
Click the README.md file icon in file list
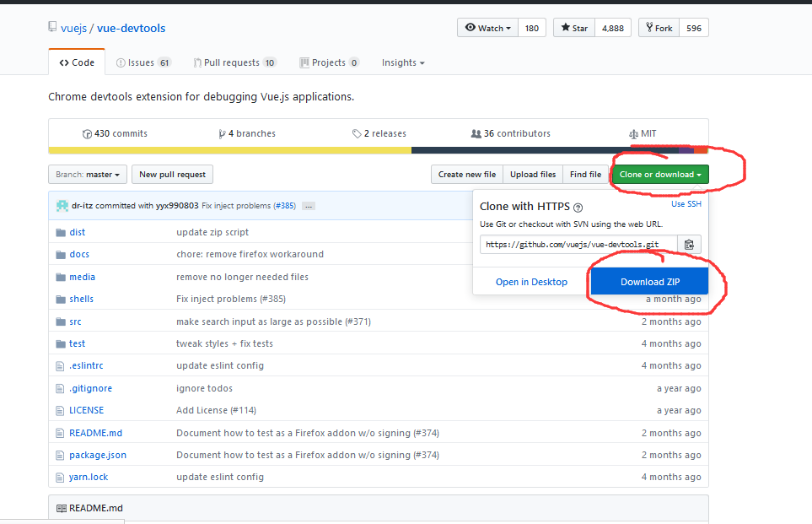click(x=60, y=433)
